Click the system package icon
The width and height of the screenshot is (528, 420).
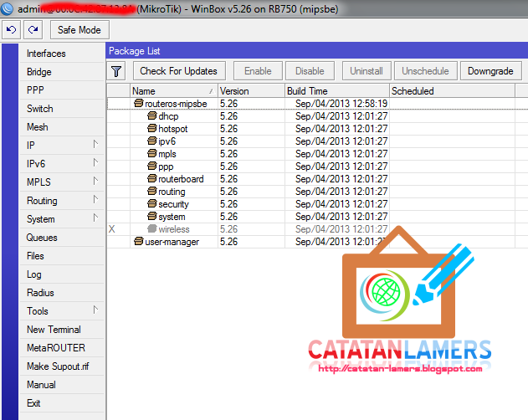coord(152,216)
